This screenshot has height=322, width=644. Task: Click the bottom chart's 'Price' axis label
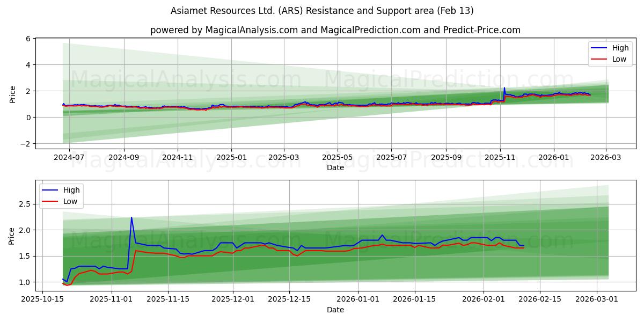coord(12,236)
